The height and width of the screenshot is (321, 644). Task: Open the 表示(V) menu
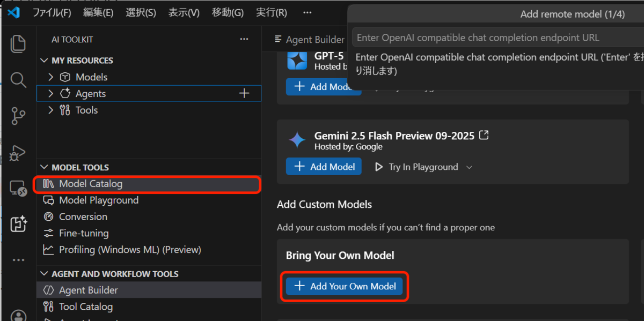[x=184, y=12]
